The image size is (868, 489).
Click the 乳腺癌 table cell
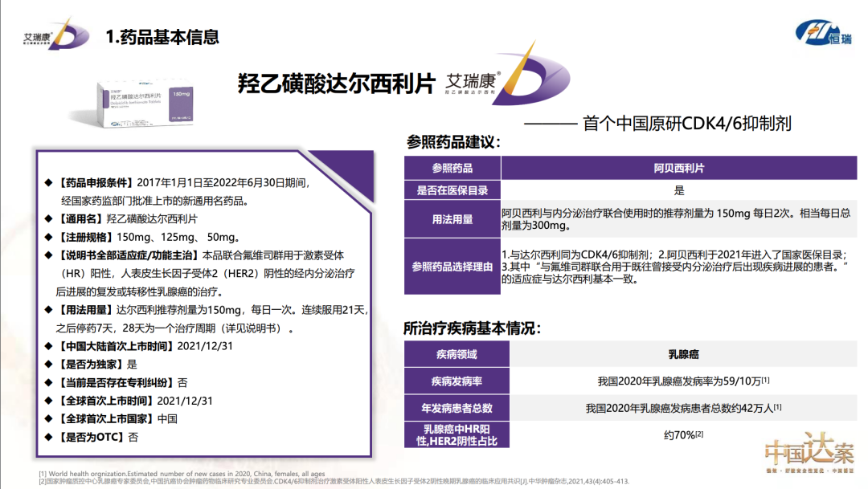tap(683, 355)
